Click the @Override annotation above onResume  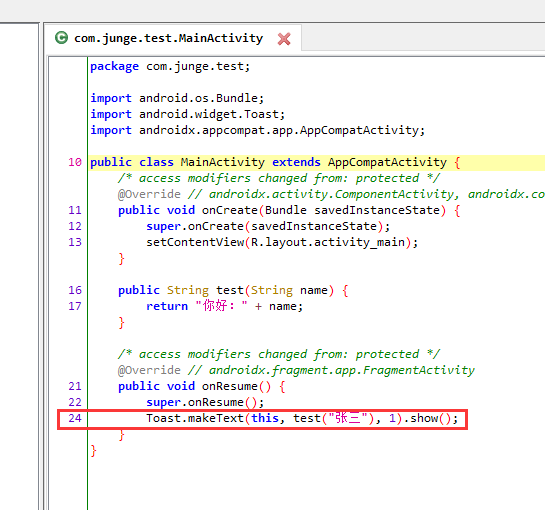149,370
